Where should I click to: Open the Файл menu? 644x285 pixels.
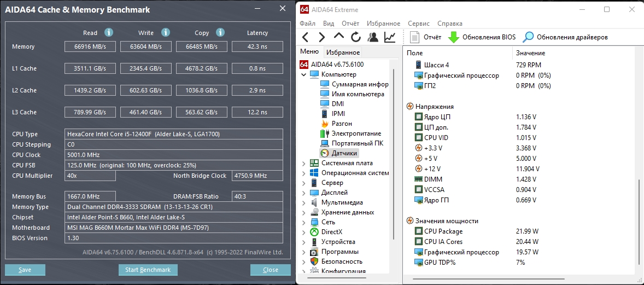pyautogui.click(x=308, y=24)
